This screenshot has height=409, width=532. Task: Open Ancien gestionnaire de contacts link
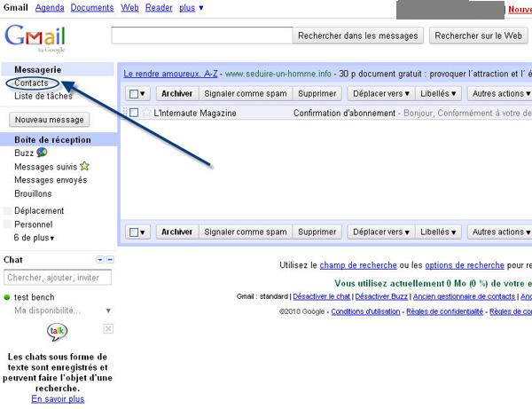click(x=464, y=296)
